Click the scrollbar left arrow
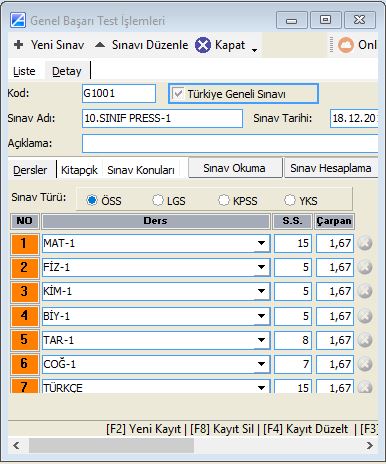Viewport: 386px width, 464px height. (16, 445)
